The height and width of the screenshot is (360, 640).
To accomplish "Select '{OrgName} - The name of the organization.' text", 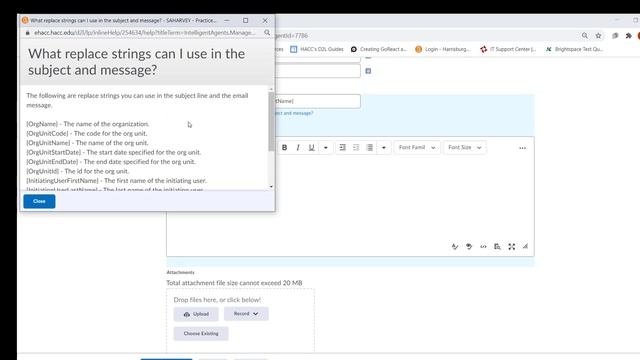I will 88,124.
